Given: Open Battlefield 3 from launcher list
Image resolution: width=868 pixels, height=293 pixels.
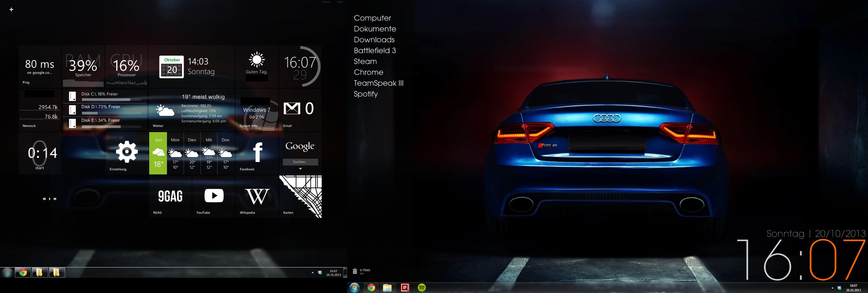Looking at the screenshot, I should [x=375, y=50].
